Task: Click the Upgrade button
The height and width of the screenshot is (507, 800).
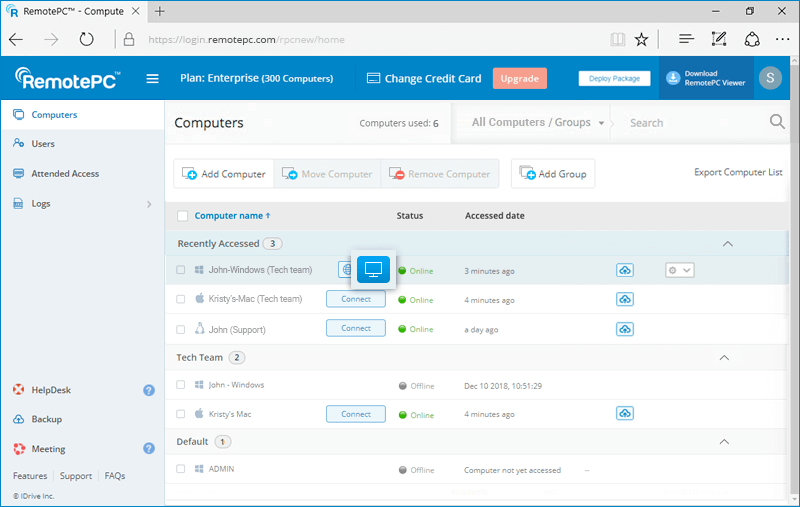Action: [x=519, y=79]
